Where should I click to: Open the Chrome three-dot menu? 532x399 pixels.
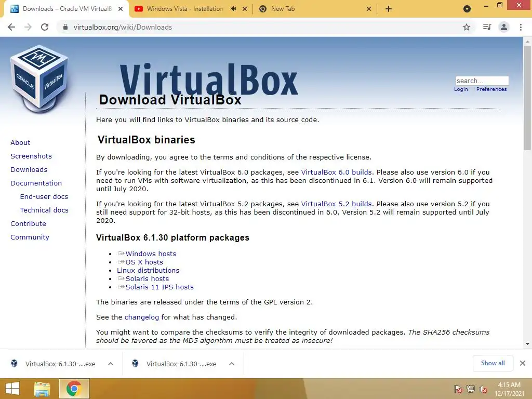tap(521, 27)
